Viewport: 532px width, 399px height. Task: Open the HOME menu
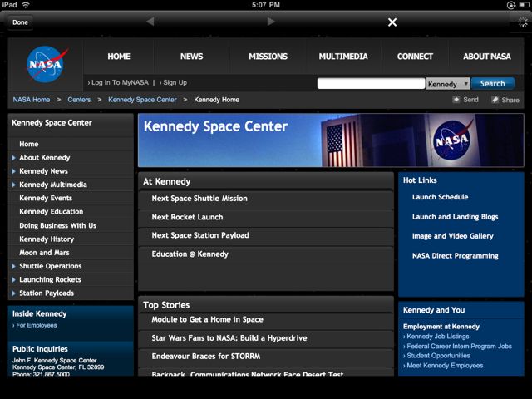pos(119,57)
